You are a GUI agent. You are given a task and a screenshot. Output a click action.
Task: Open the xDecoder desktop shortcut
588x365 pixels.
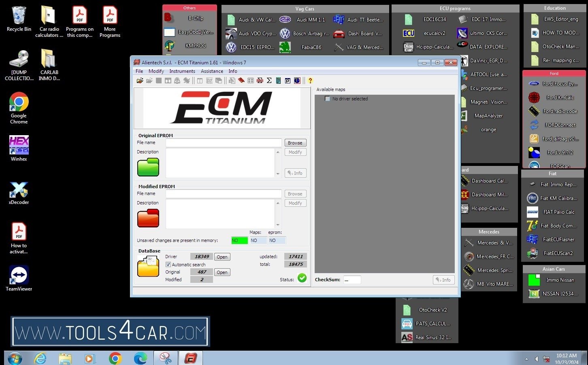pos(19,193)
